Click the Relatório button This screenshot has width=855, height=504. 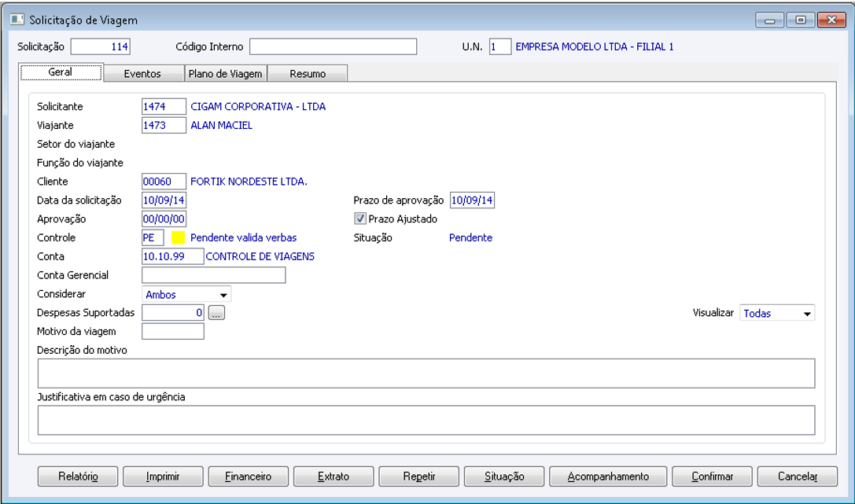click(x=78, y=476)
